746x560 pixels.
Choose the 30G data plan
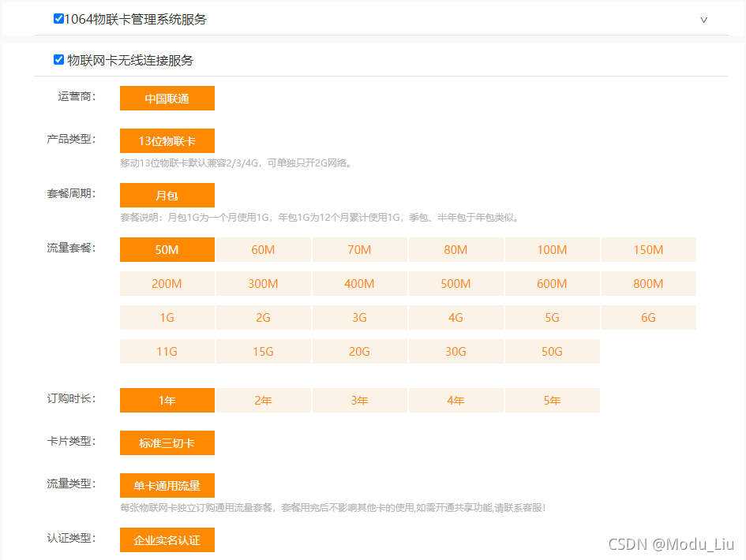455,351
